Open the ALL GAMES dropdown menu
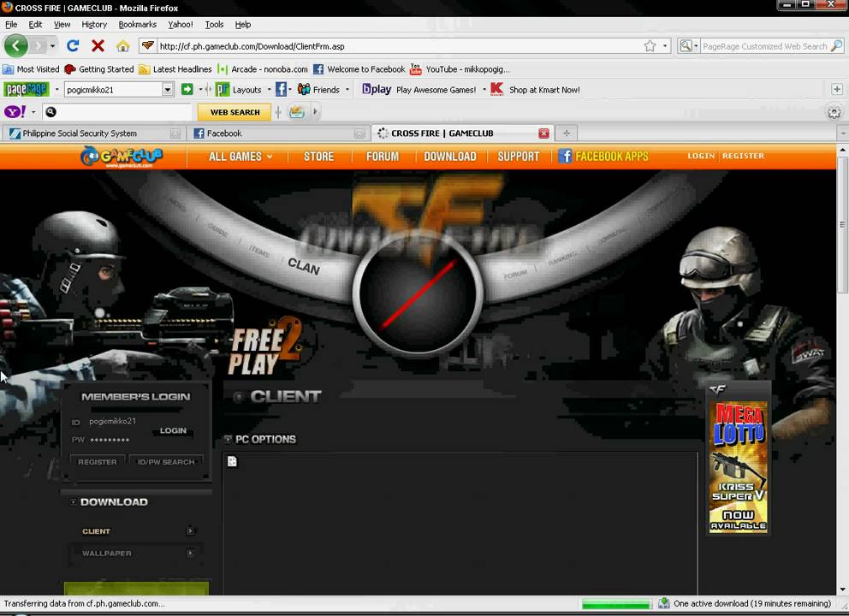 click(x=240, y=157)
